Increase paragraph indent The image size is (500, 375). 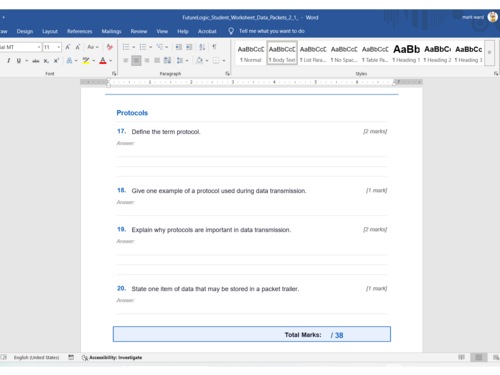189,47
